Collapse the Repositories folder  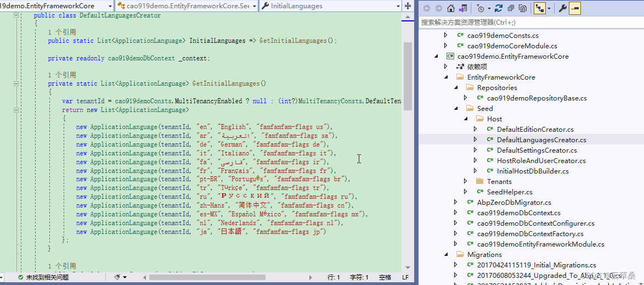[455, 88]
